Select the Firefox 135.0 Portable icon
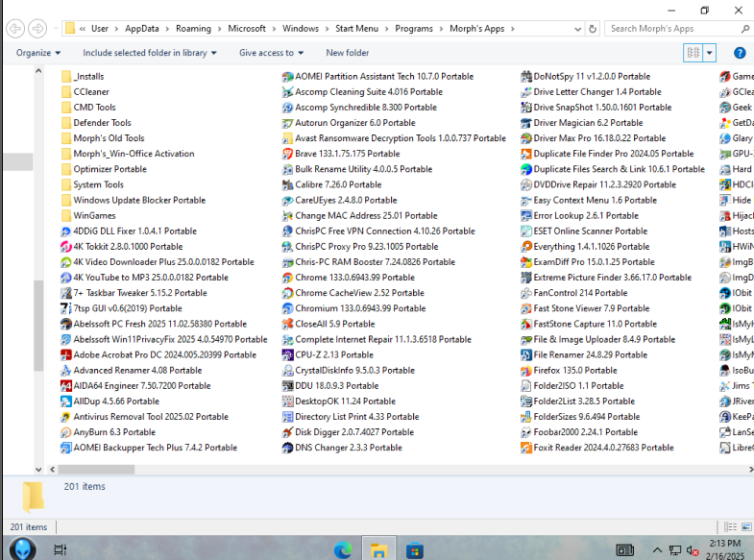754x560 pixels. click(x=526, y=370)
